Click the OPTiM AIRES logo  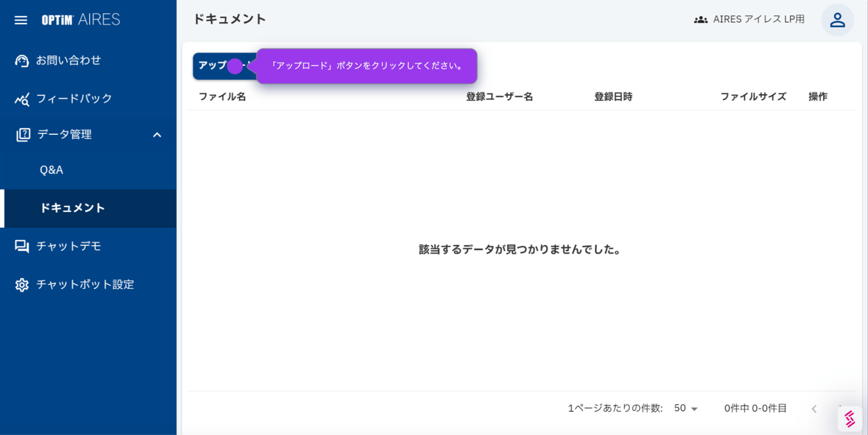(x=81, y=20)
